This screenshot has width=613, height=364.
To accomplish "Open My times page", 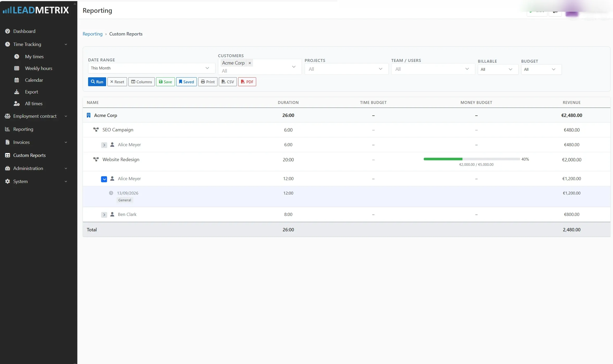I will tap(34, 56).
